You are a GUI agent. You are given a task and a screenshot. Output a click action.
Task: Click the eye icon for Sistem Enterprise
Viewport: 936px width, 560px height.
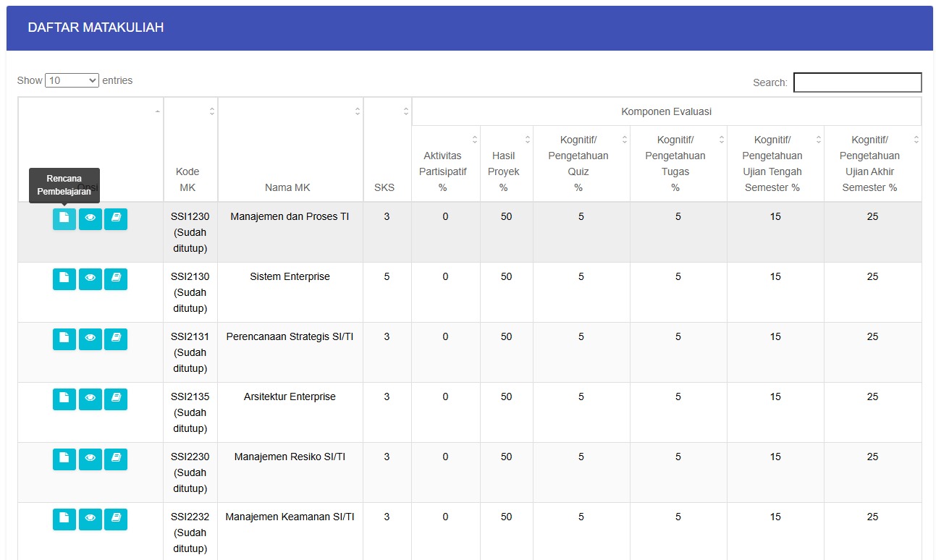[x=90, y=279]
